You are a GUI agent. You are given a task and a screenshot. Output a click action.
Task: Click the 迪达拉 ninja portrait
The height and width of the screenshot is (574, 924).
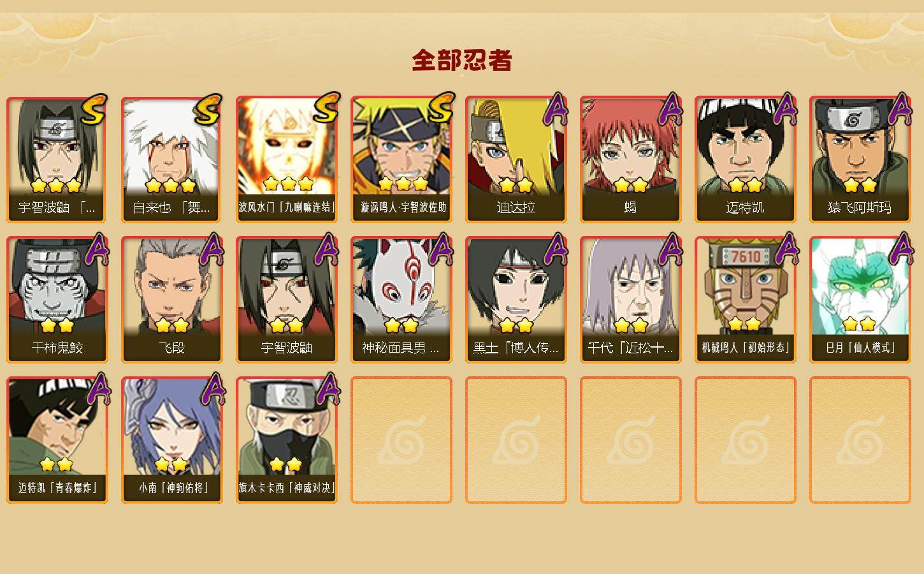point(516,159)
